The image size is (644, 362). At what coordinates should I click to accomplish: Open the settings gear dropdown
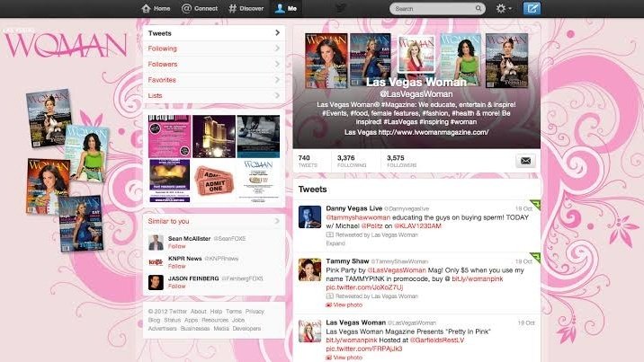click(504, 8)
